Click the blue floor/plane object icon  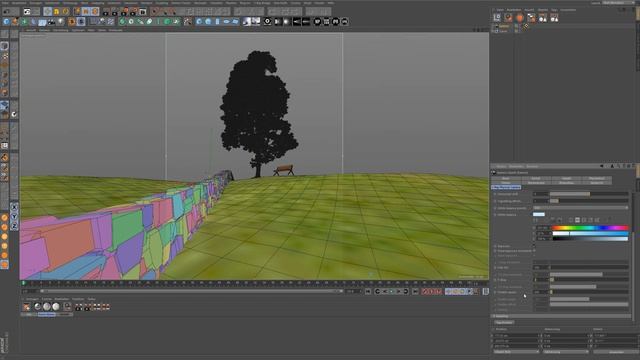point(42,22)
